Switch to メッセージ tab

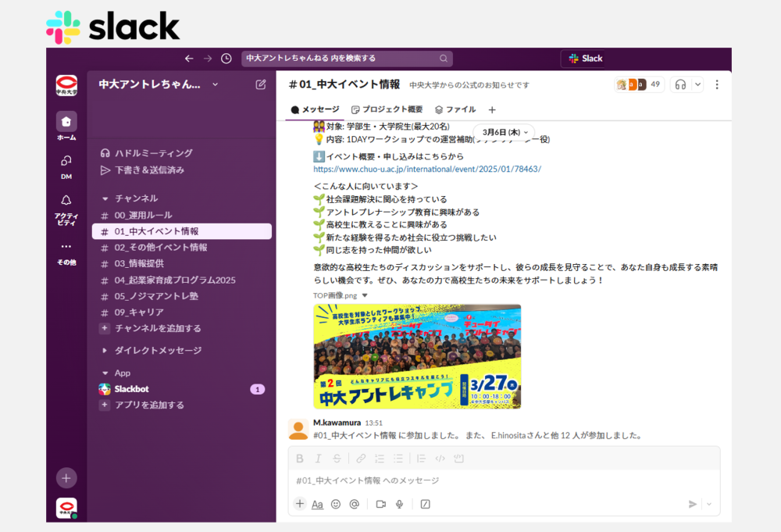click(316, 109)
